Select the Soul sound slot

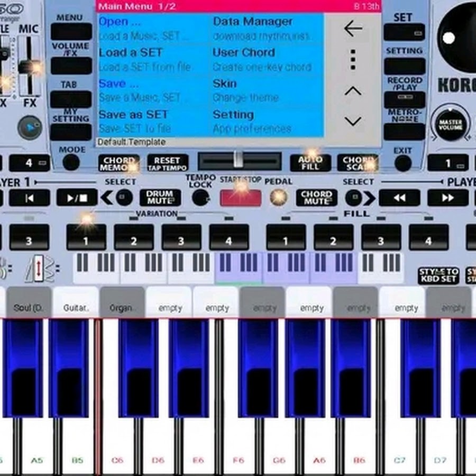click(x=29, y=303)
